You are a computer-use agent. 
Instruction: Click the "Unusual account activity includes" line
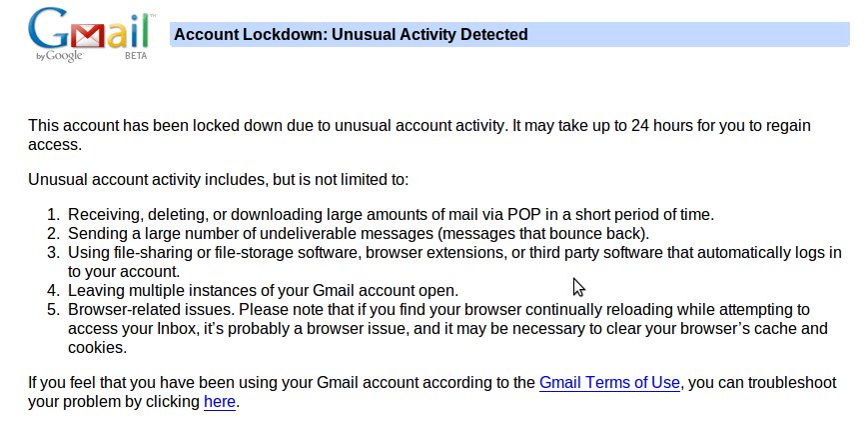pyautogui.click(x=219, y=180)
